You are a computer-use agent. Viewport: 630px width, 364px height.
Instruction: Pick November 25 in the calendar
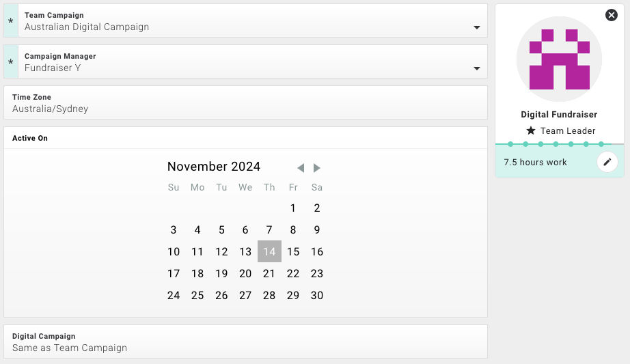197,295
